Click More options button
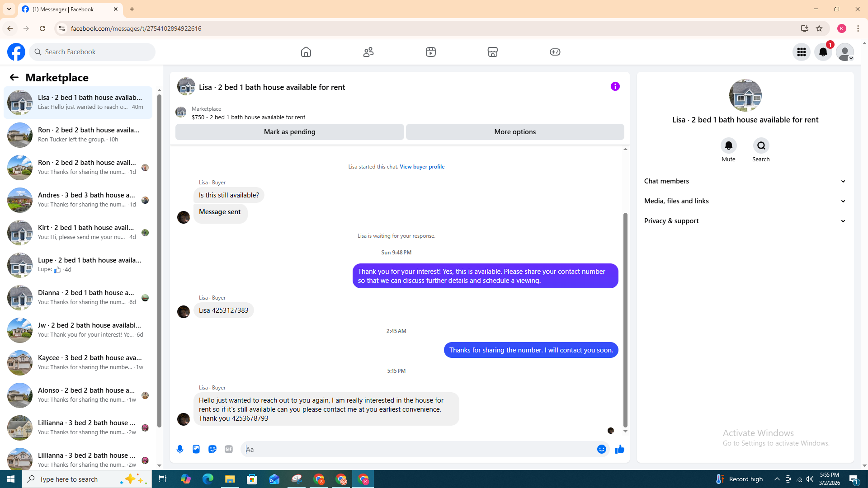 [x=515, y=132]
